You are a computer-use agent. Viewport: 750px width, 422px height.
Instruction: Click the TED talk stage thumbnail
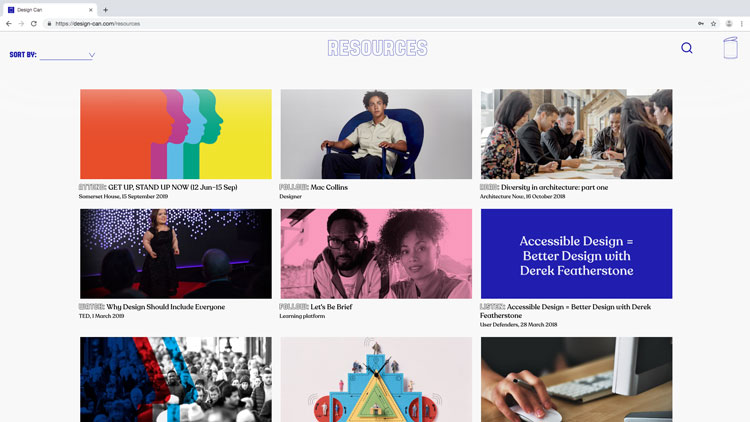[176, 254]
